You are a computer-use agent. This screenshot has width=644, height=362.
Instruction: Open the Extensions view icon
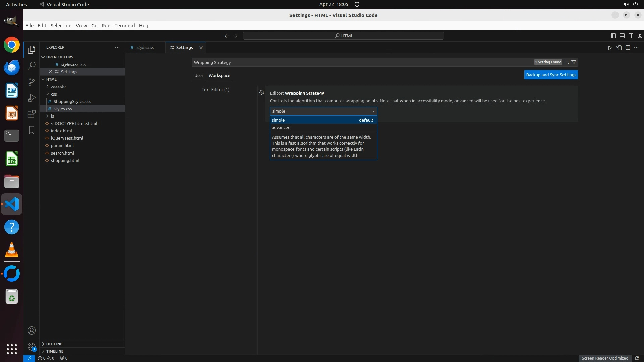[32, 114]
